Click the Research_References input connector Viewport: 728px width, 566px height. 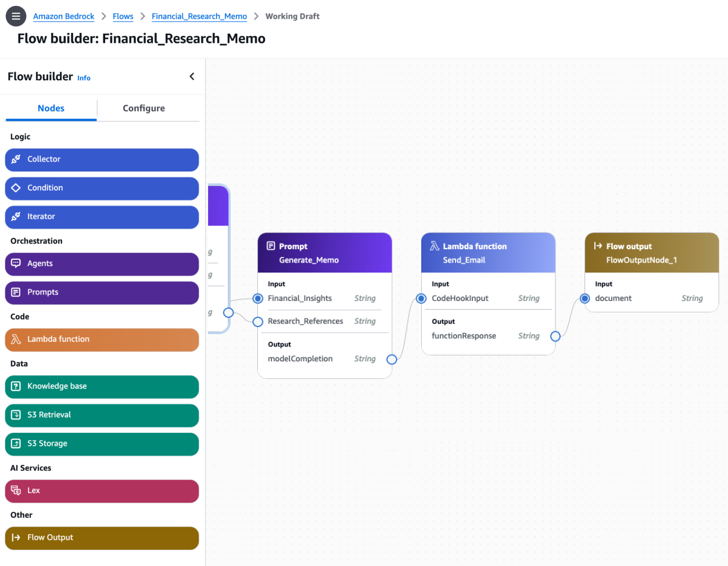click(258, 321)
